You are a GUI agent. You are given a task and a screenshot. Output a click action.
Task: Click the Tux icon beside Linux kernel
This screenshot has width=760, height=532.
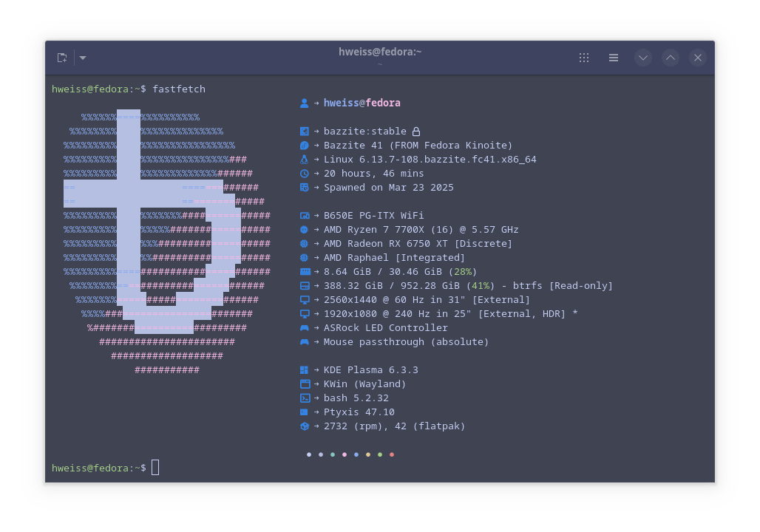tap(305, 160)
